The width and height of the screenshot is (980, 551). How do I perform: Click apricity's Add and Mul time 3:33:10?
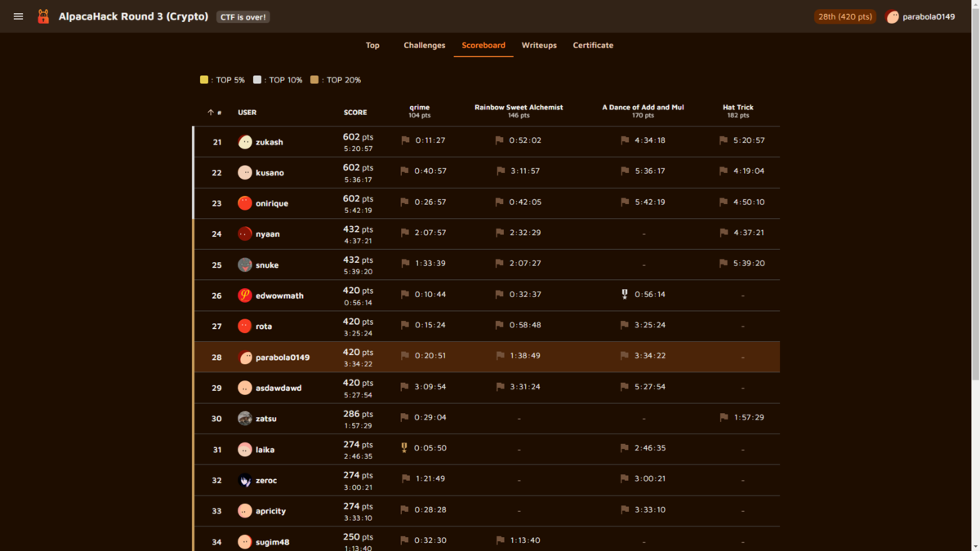coord(650,510)
